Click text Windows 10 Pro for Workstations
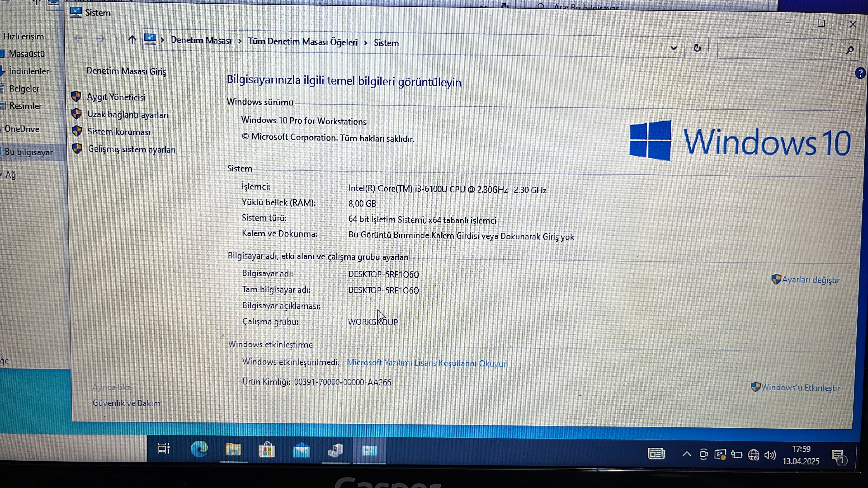The height and width of the screenshot is (488, 868). [x=304, y=121]
